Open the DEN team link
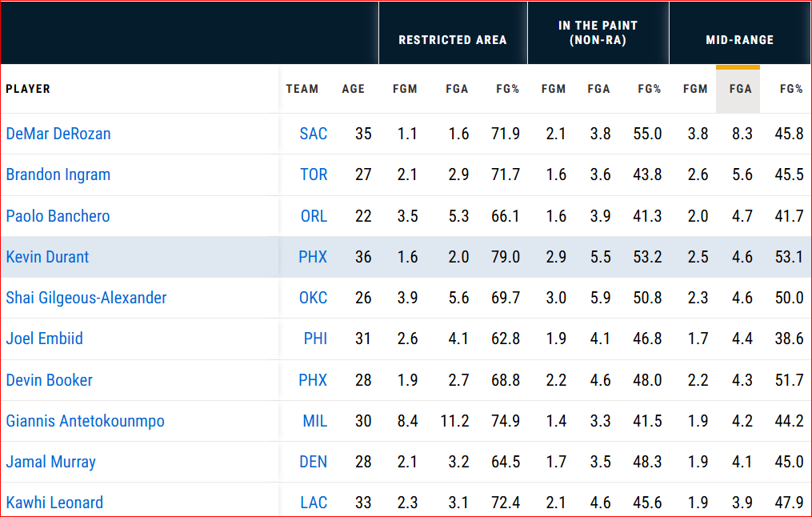This screenshot has height=517, width=812. pyautogui.click(x=314, y=462)
